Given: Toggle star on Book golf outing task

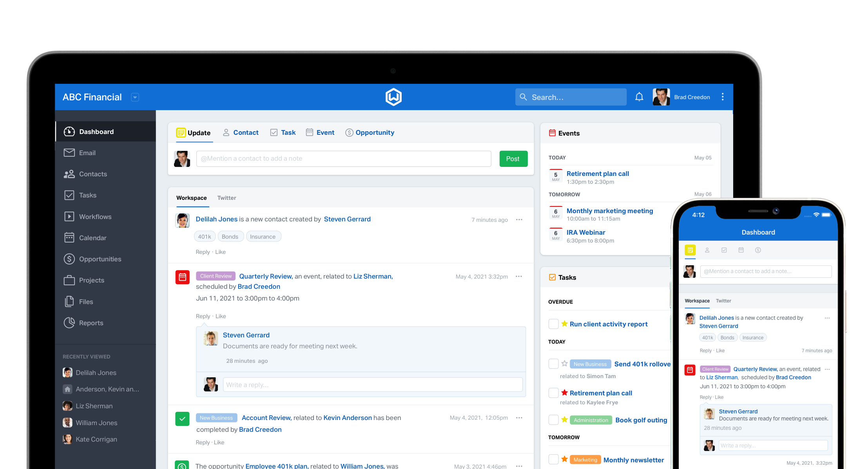Looking at the screenshot, I should coord(564,420).
